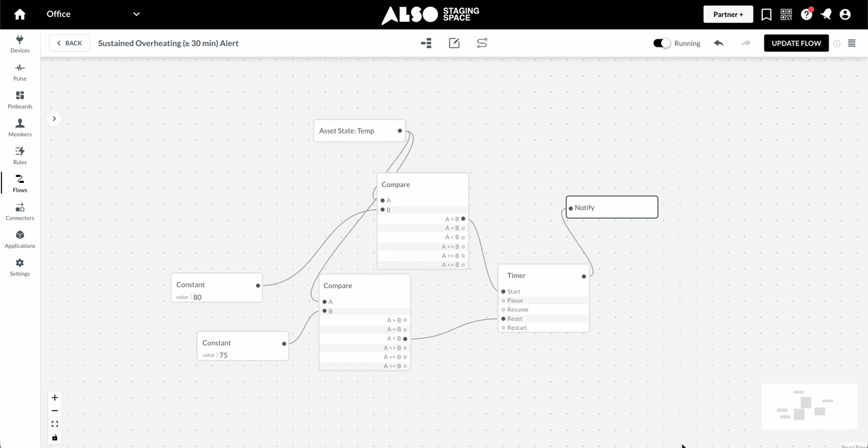Open the list menu beside Update Flow

pyautogui.click(x=852, y=43)
